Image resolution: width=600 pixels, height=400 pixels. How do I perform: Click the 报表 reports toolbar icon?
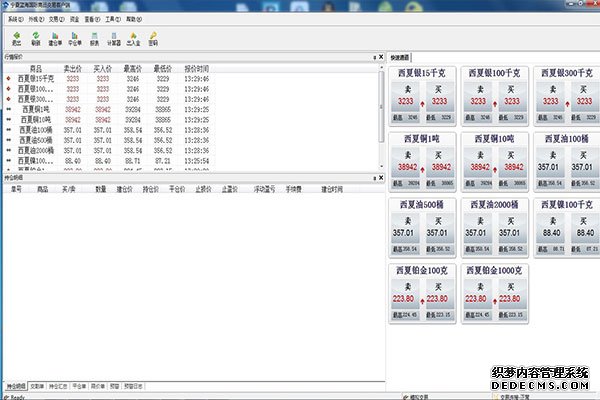[95, 39]
